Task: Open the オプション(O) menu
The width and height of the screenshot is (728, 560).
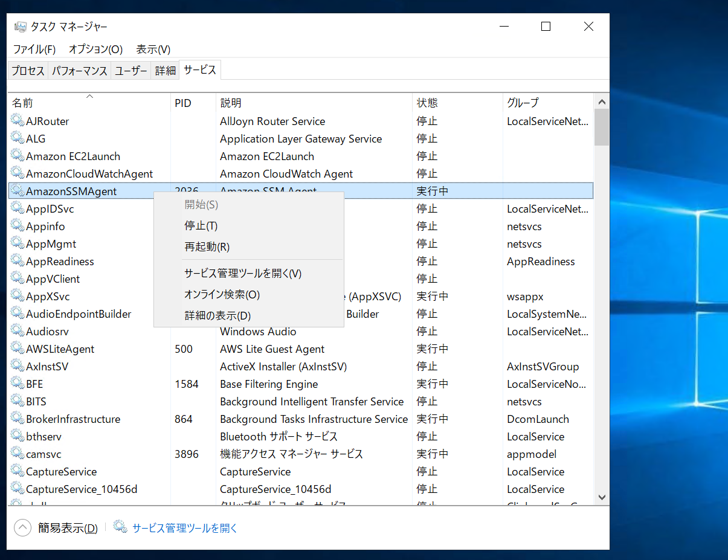Action: pos(95,49)
